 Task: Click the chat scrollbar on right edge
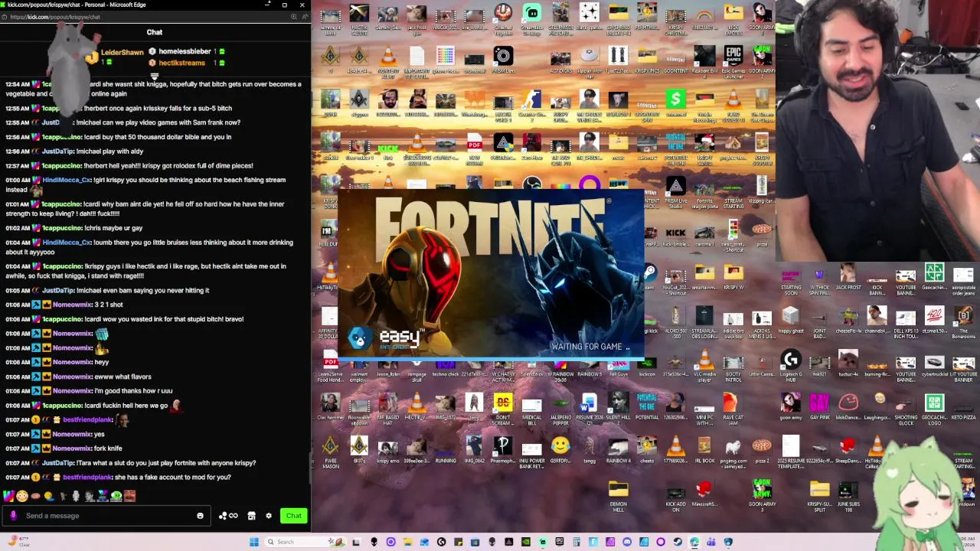coord(309,468)
